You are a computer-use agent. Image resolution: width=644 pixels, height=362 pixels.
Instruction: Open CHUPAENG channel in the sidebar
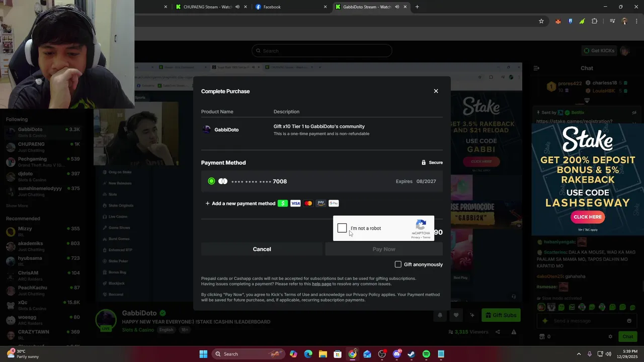[45, 147]
